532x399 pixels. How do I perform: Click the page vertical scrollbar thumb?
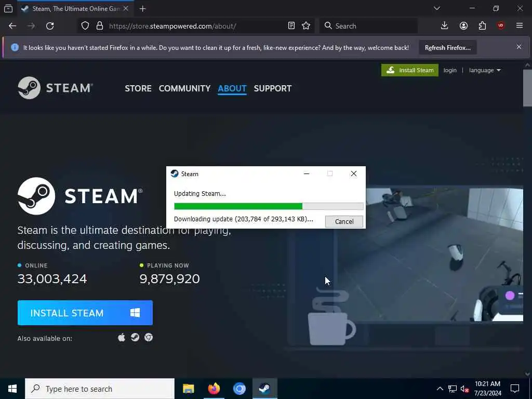tap(527, 88)
